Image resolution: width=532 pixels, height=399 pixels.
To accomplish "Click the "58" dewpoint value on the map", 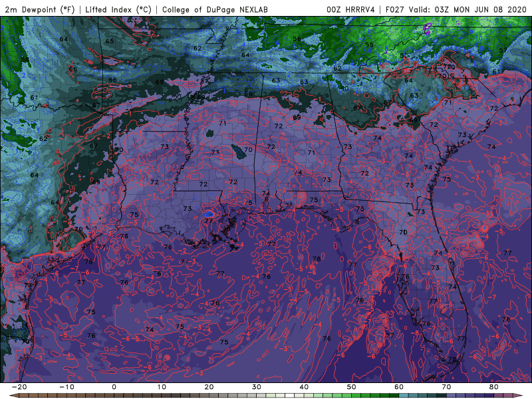I will 25,59.
